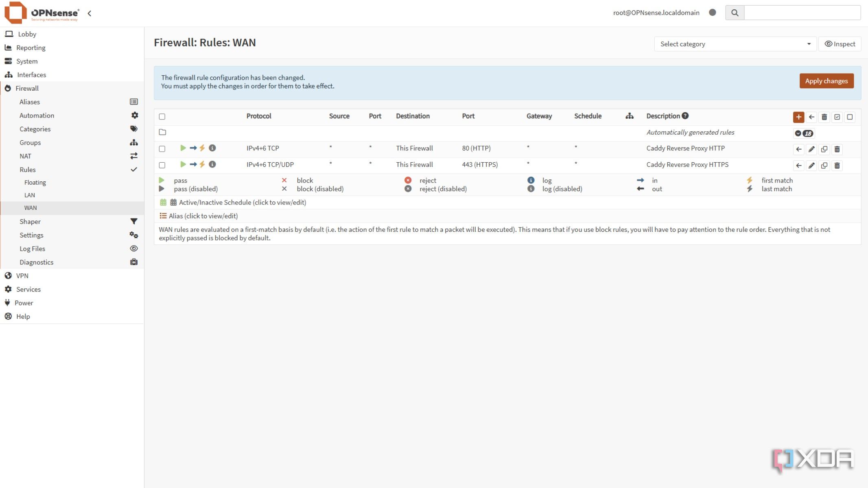Click log info icon on HTTP rule

coord(212,148)
